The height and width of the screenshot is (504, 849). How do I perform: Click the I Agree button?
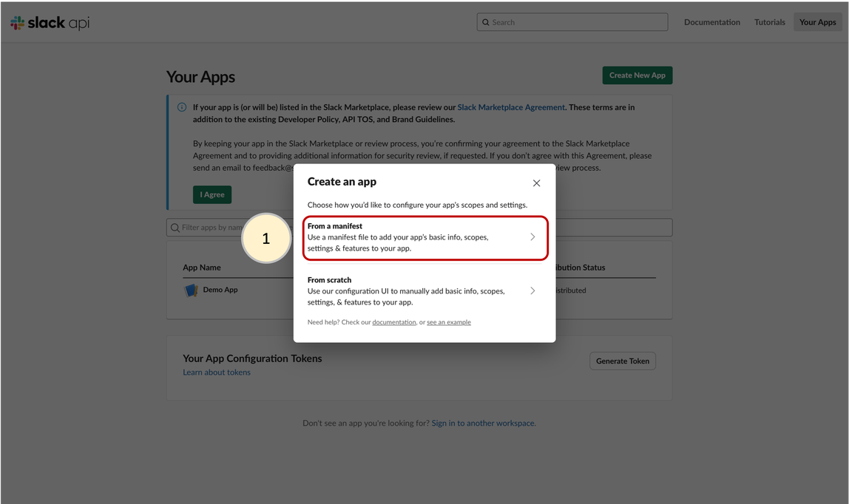pos(212,194)
